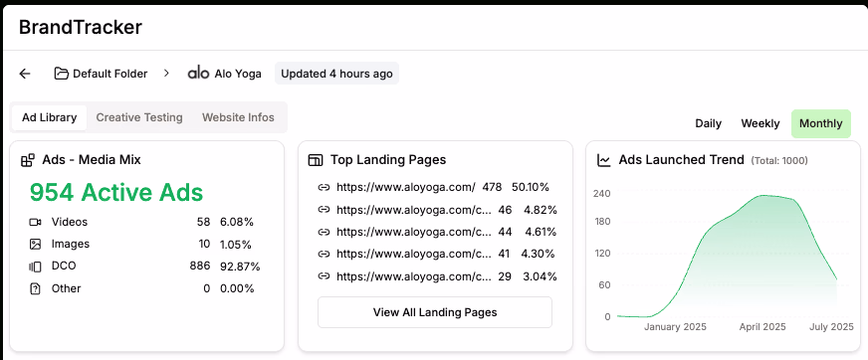Screen dimensions: 868x360
Task: Switch to the Creative Testing tab
Action: (x=139, y=117)
